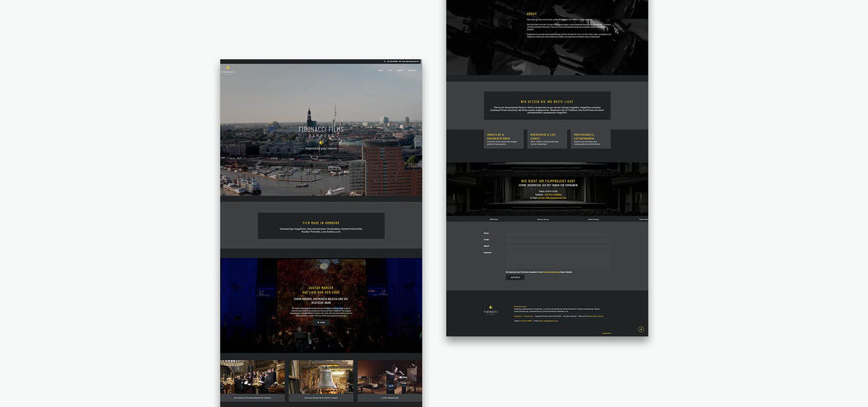Click the scroll-to-top arrow icon in footer
Screen dimensions: 868x407
click(x=641, y=329)
